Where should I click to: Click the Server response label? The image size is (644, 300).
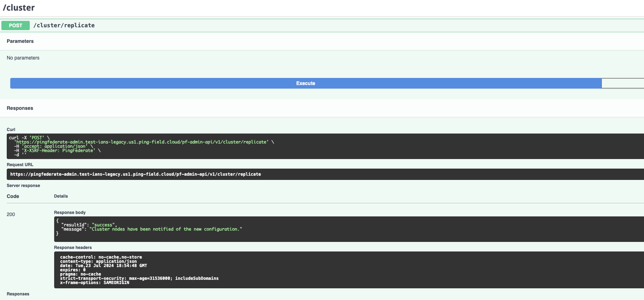[x=23, y=186]
